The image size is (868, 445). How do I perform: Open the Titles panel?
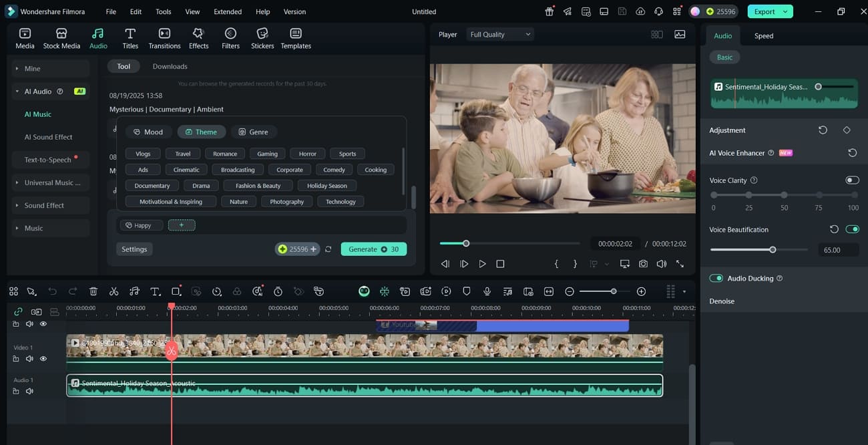(x=130, y=39)
